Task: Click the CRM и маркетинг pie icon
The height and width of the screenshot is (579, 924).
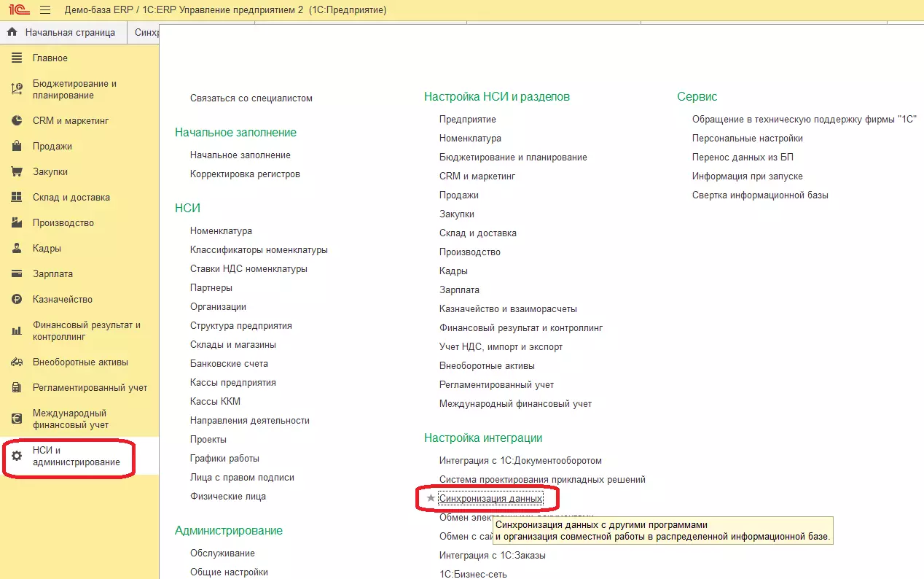Action: (17, 121)
